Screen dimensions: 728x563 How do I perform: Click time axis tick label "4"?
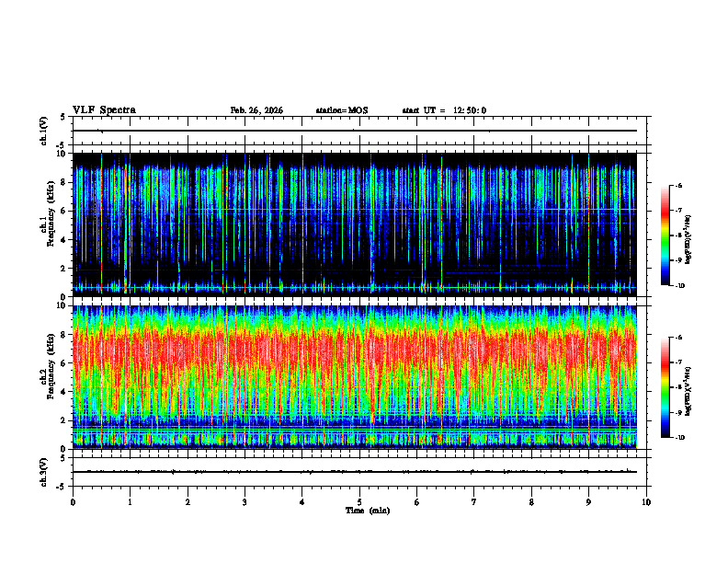[302, 502]
